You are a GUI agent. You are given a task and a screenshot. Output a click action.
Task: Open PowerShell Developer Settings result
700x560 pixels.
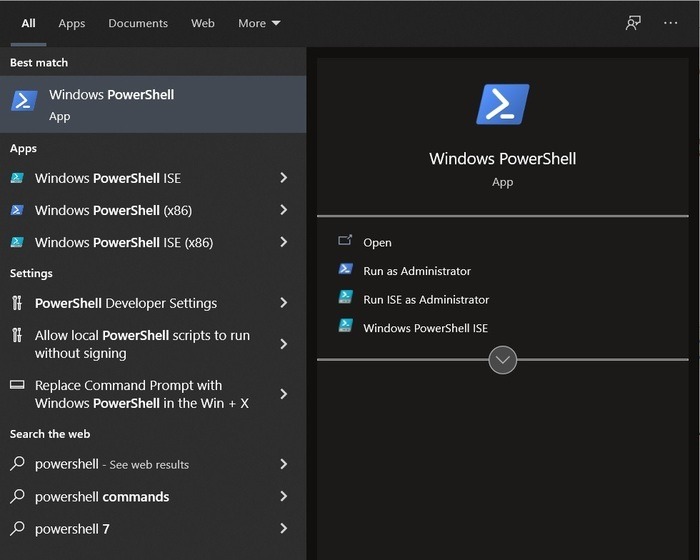tap(126, 303)
